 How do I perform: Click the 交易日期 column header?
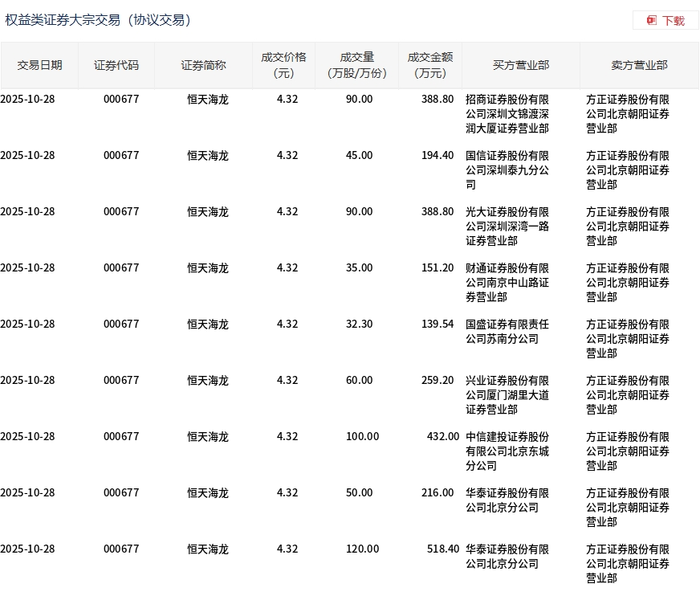pyautogui.click(x=39, y=65)
